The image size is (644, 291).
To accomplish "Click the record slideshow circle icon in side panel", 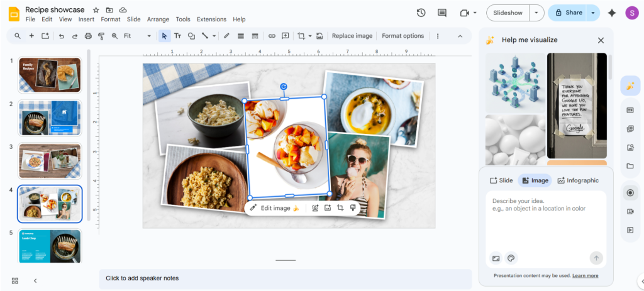I will pyautogui.click(x=630, y=193).
